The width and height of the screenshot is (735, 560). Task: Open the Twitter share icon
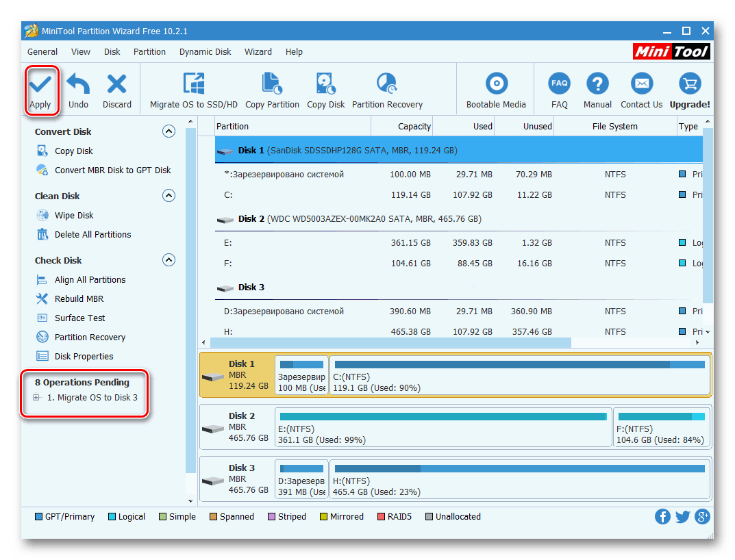[682, 516]
